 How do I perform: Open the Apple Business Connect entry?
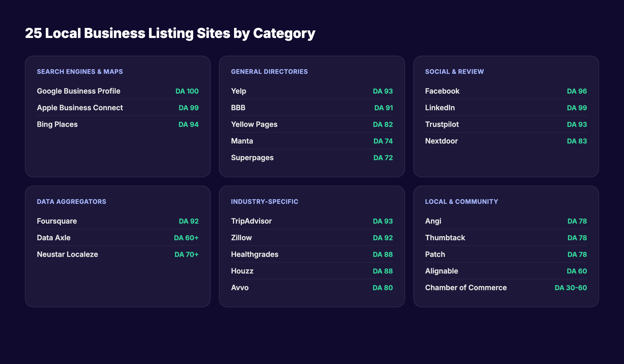point(80,108)
